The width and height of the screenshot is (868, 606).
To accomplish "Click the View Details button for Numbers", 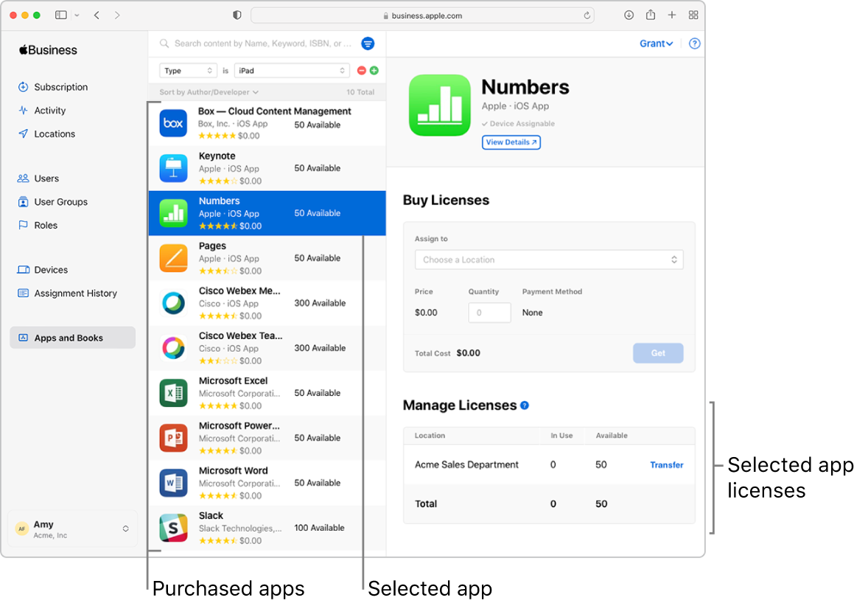I will point(511,142).
